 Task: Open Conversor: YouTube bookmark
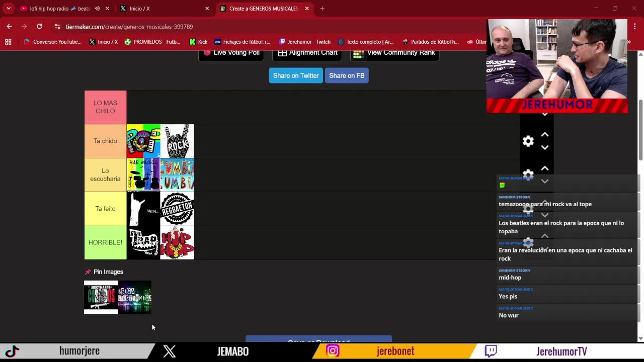coord(52,42)
